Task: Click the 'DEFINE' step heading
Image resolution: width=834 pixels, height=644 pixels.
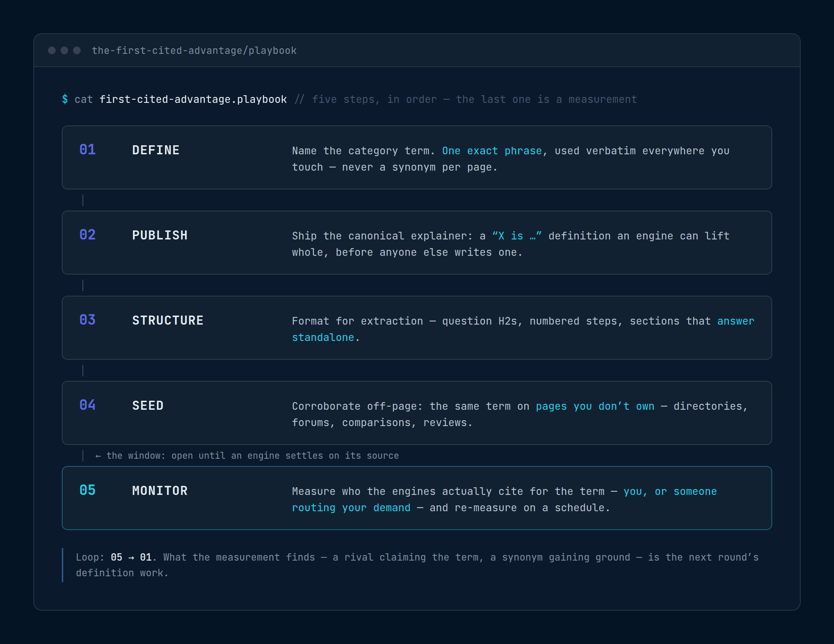Action: [x=156, y=150]
